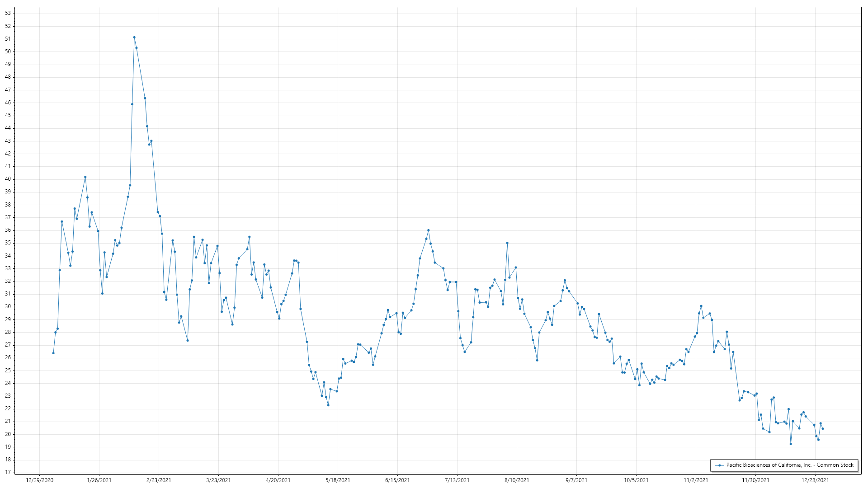
Task: Click the highest data point near 51
Action: click(134, 38)
